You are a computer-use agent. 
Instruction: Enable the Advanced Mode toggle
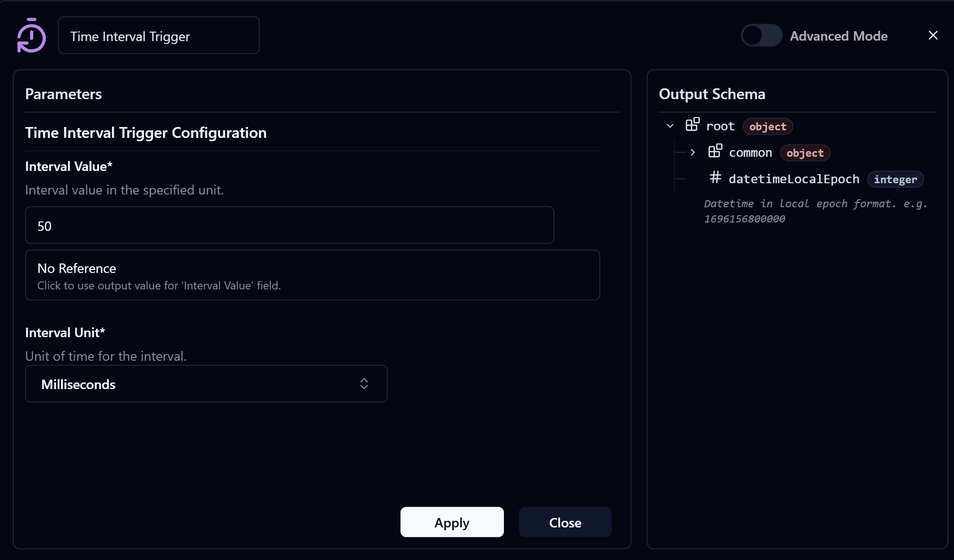point(761,35)
